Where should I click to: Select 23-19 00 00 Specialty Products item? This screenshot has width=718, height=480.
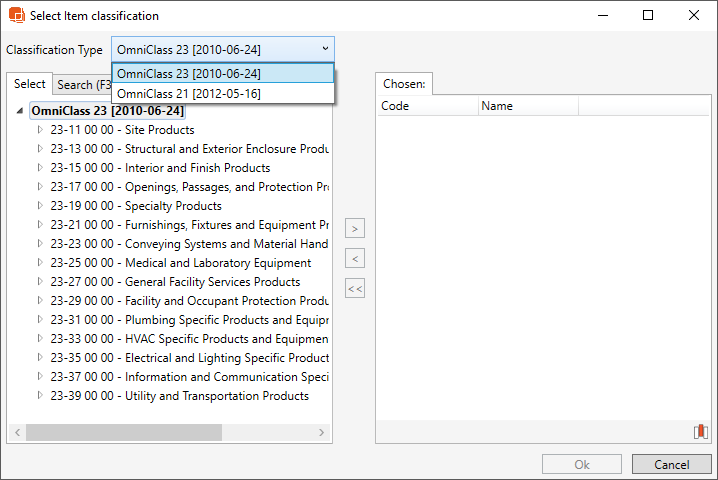point(135,206)
